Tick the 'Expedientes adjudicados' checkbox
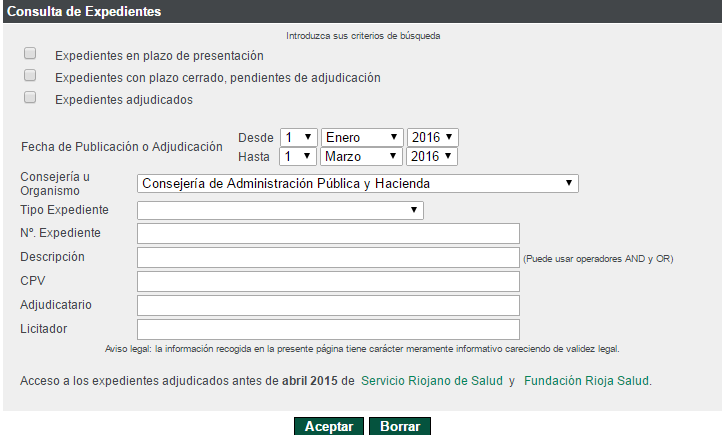The image size is (726, 435). point(30,98)
